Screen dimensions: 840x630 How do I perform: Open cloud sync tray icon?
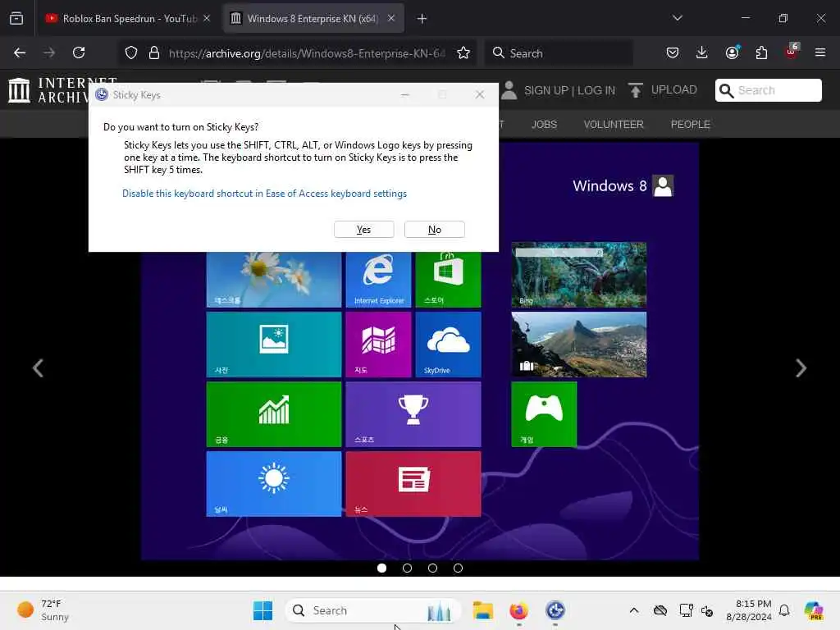click(x=660, y=610)
